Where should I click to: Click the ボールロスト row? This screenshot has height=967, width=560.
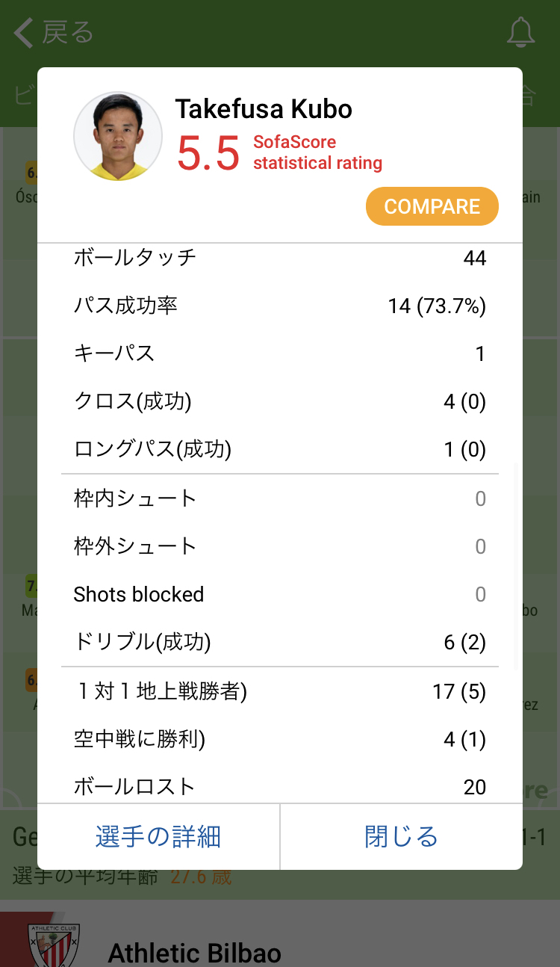279,786
